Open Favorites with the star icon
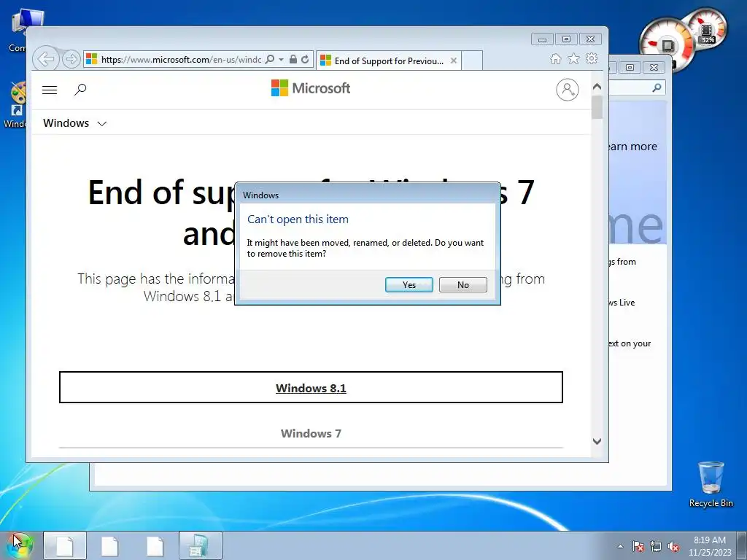The width and height of the screenshot is (747, 560). point(573,58)
